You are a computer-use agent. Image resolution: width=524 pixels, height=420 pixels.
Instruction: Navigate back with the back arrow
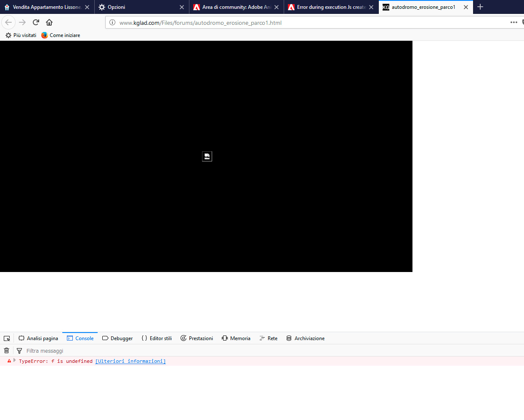[x=8, y=22]
